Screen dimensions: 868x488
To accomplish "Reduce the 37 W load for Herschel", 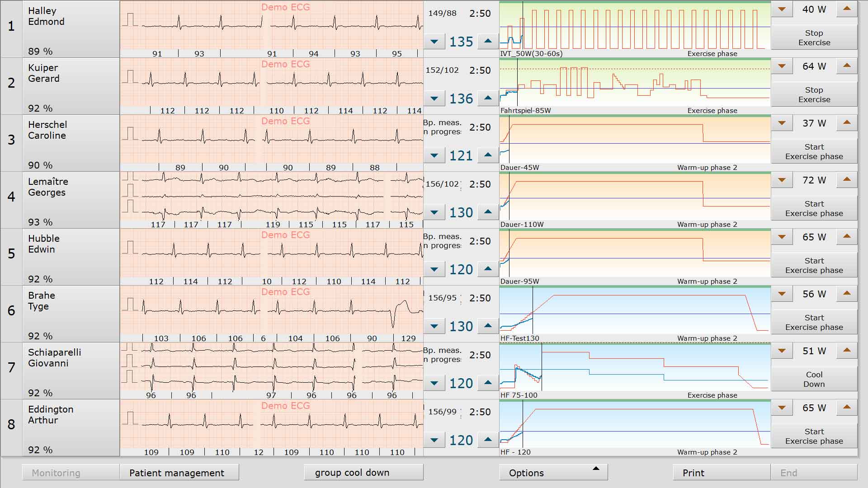I will [x=782, y=123].
